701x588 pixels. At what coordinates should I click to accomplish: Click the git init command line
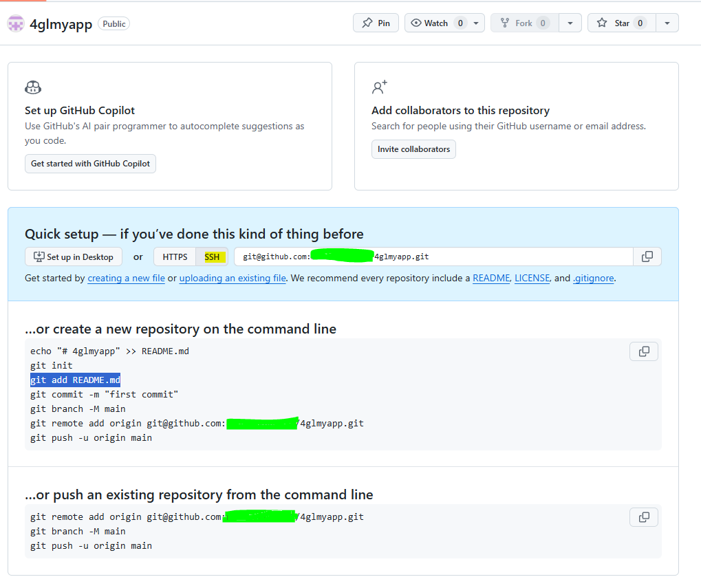click(x=52, y=365)
